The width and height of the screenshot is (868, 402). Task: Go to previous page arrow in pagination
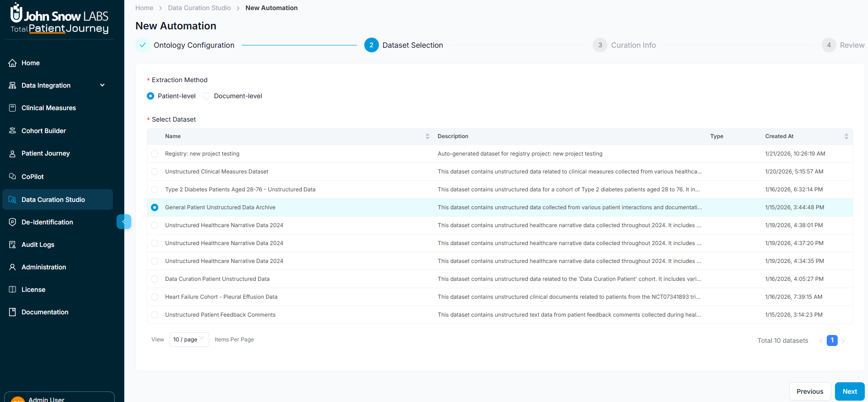click(821, 341)
